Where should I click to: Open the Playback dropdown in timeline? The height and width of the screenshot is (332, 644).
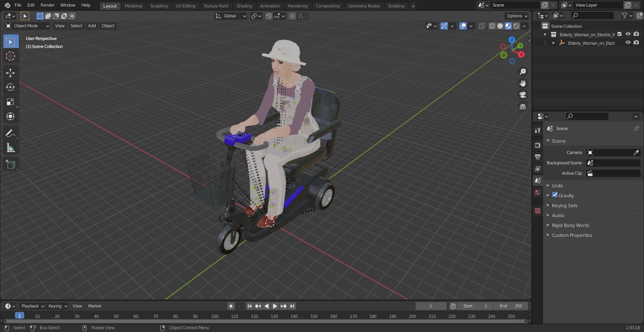click(x=32, y=306)
